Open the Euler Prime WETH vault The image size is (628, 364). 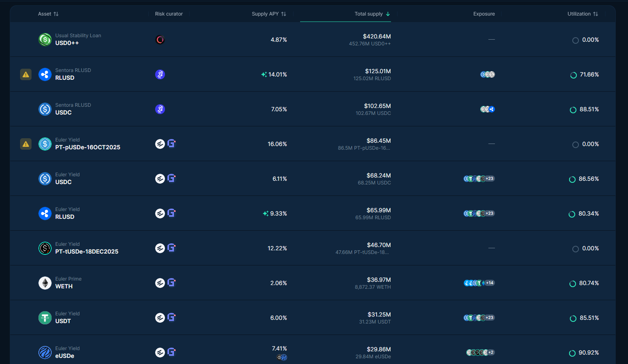tap(64, 283)
